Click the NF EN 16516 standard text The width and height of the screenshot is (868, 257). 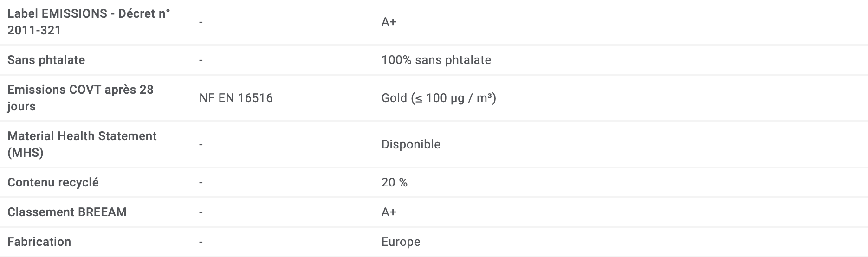pos(236,98)
